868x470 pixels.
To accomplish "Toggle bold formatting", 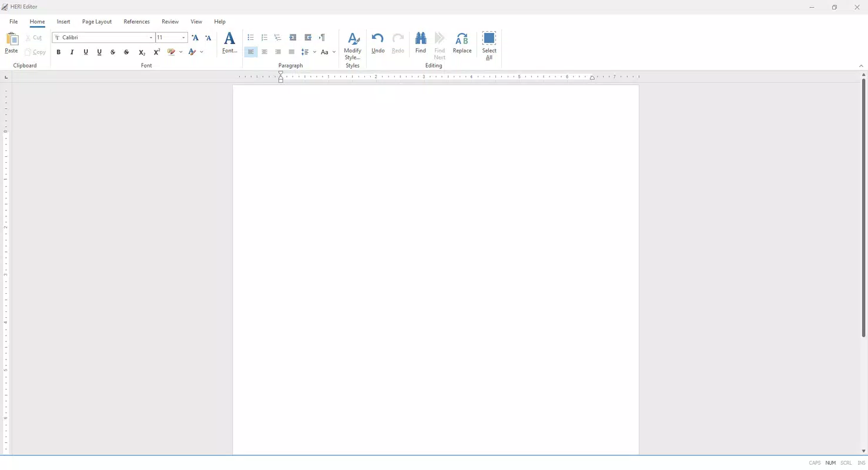I will pos(58,52).
